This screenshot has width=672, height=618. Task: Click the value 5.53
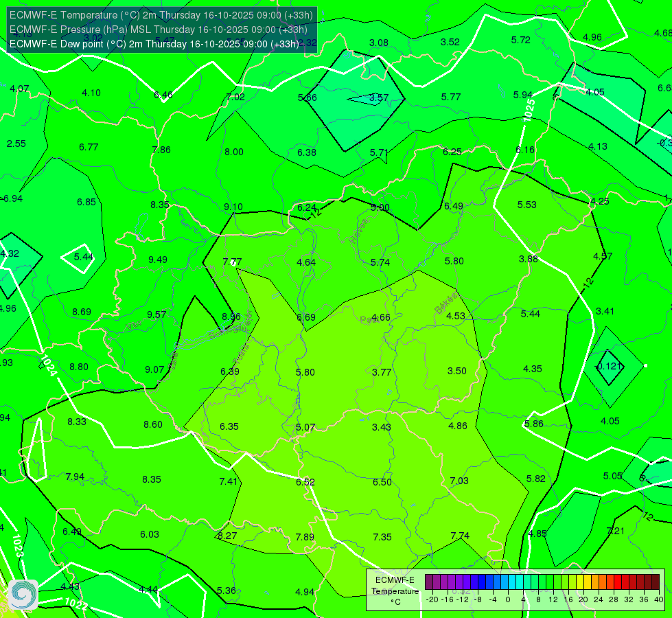[x=526, y=205]
